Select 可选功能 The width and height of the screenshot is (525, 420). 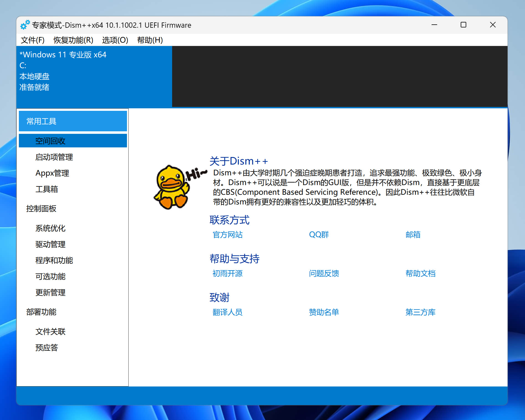50,276
